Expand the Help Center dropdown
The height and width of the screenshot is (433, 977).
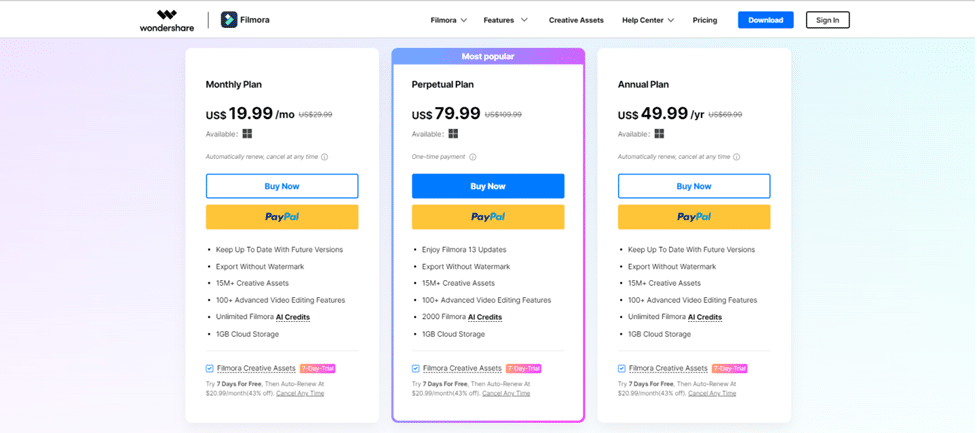[648, 20]
